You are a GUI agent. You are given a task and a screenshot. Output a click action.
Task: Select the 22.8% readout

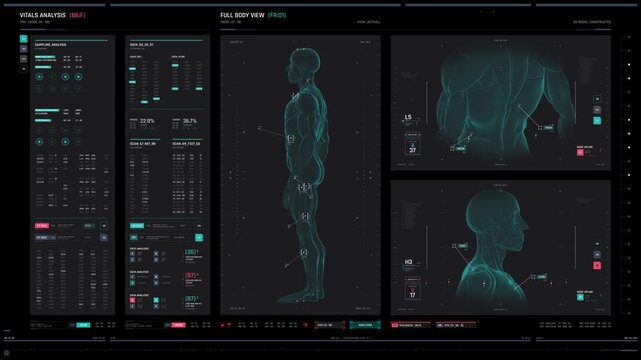point(147,121)
